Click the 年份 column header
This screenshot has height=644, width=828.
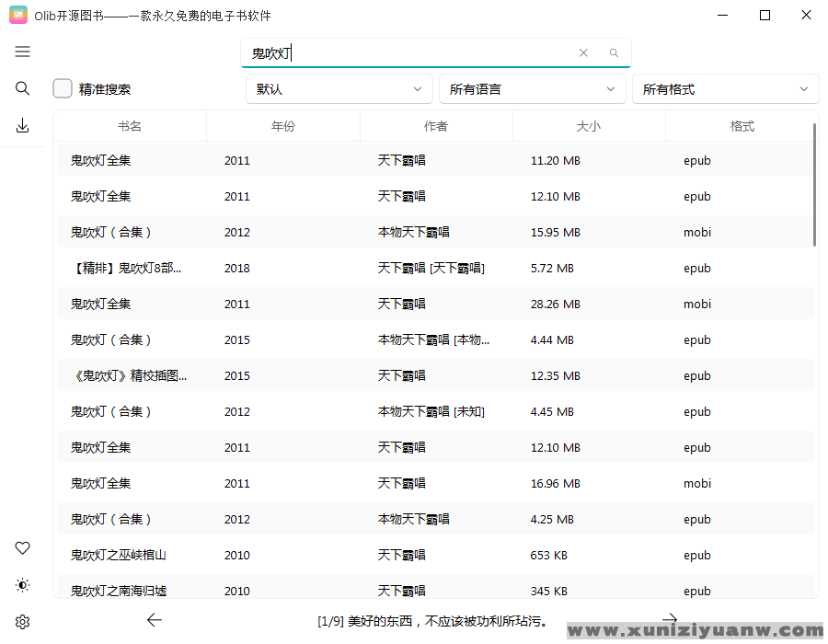coord(283,126)
